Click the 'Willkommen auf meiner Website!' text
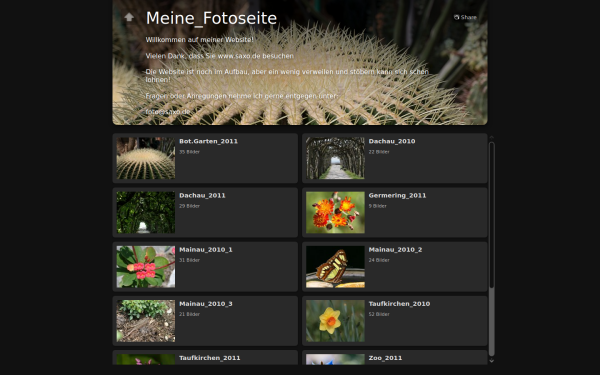 pyautogui.click(x=199, y=40)
